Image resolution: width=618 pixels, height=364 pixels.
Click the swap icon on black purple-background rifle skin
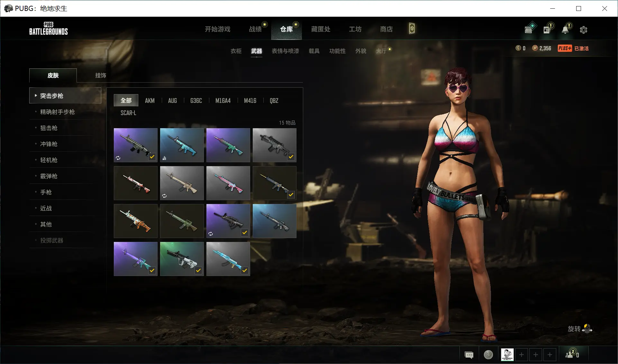coord(211,234)
